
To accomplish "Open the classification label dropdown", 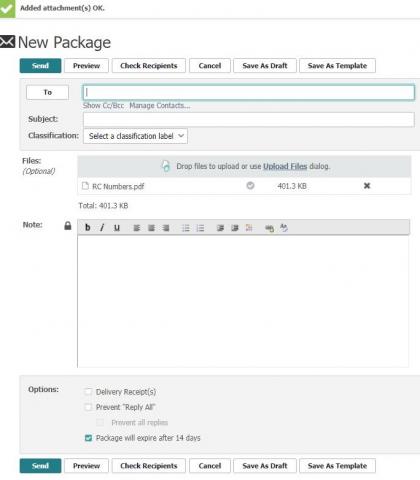I will point(135,136).
